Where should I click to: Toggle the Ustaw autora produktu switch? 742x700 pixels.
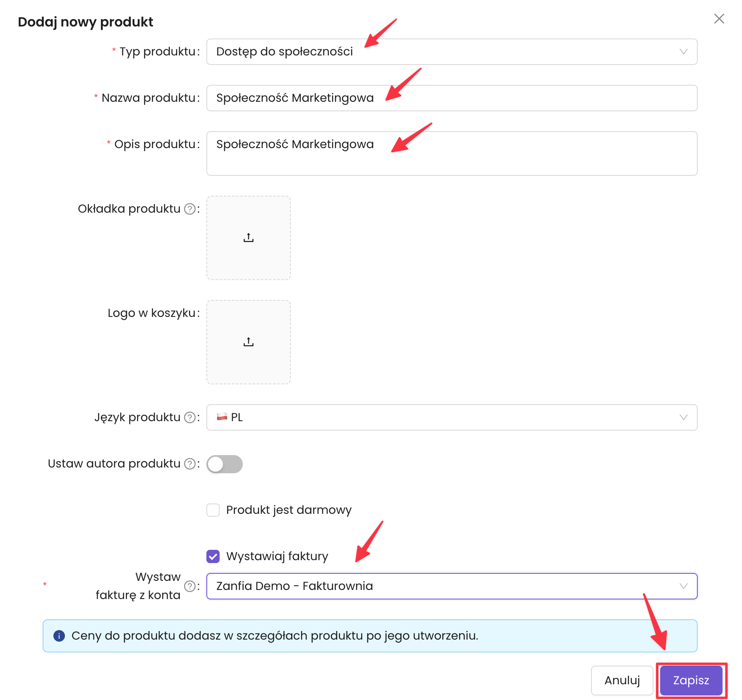(x=225, y=464)
